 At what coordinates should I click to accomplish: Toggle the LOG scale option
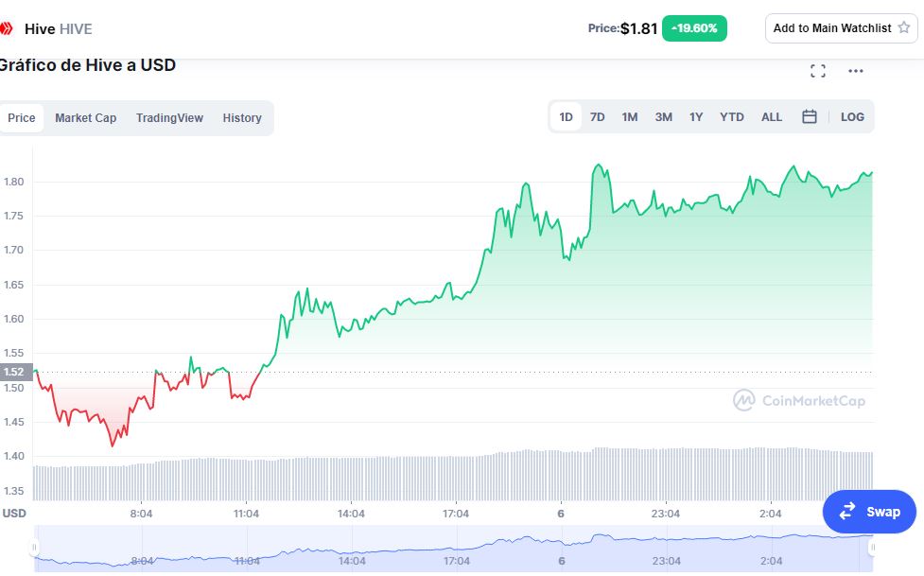pos(852,116)
